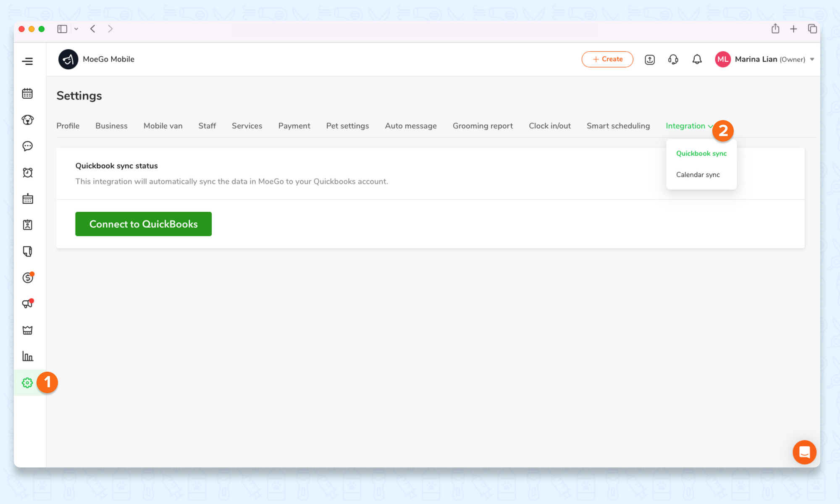The image size is (840, 504).
Task: Switch to the Business tab
Action: [x=111, y=126]
